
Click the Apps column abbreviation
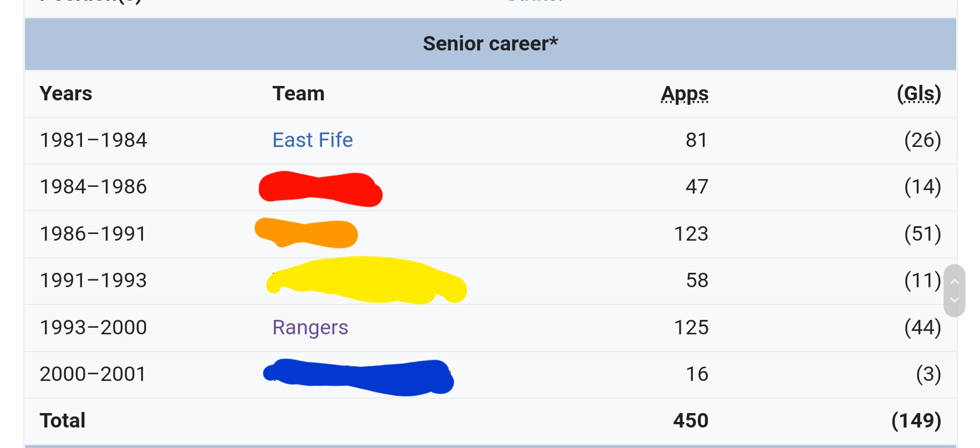(x=685, y=94)
